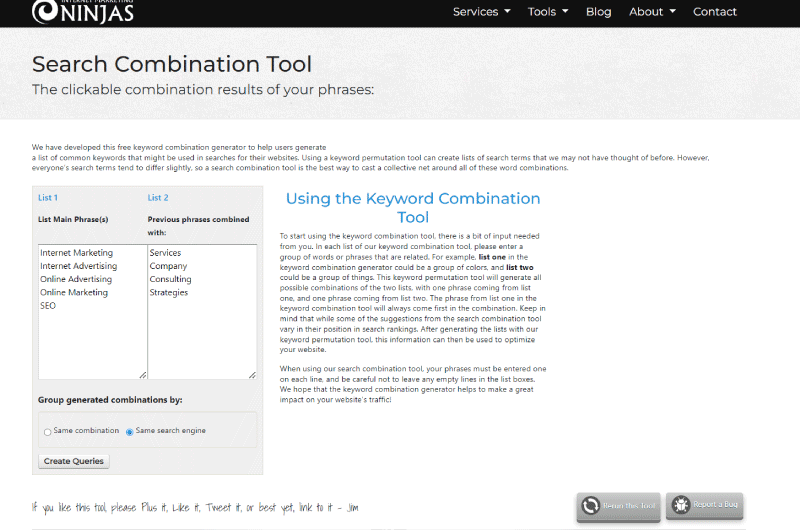Click the 'Services' line in List 2

click(165, 253)
